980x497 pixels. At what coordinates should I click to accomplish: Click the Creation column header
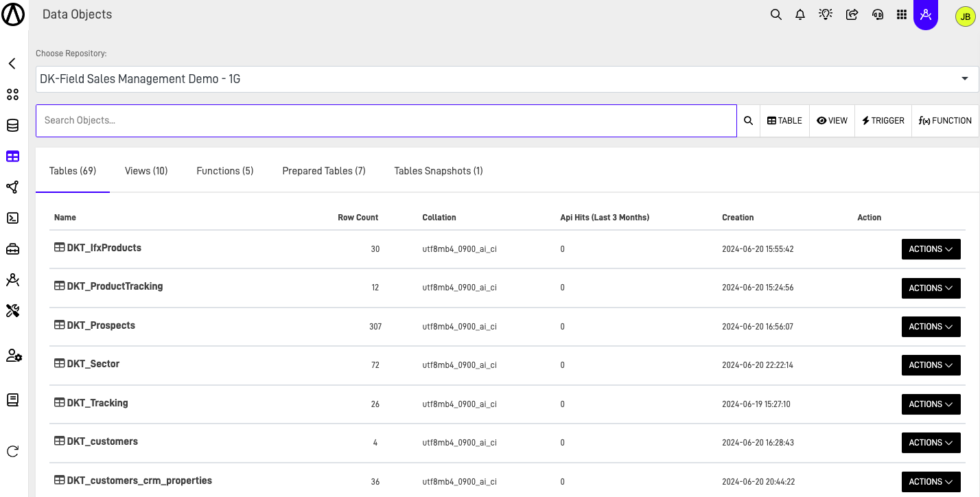(x=738, y=218)
